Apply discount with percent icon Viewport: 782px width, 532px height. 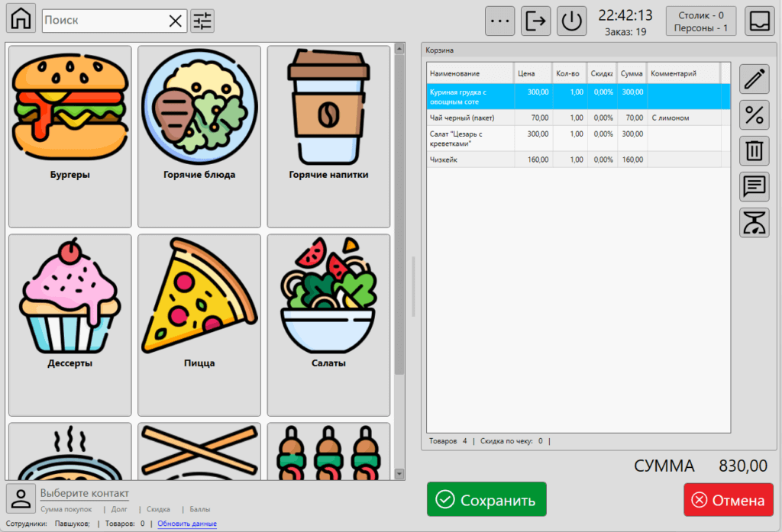pyautogui.click(x=755, y=115)
